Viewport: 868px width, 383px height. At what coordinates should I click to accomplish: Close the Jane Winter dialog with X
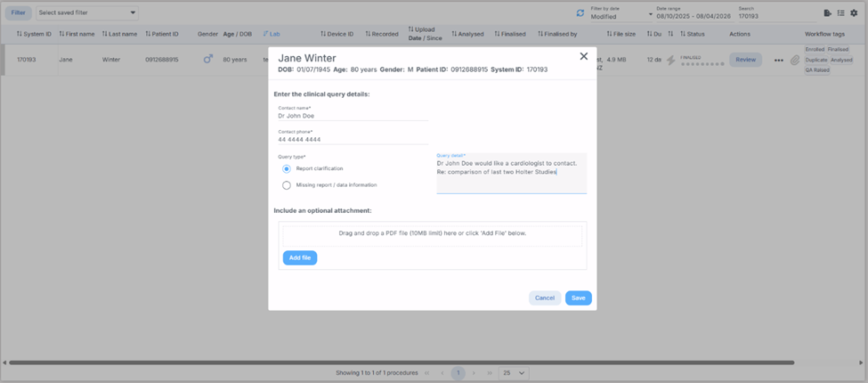pyautogui.click(x=584, y=56)
